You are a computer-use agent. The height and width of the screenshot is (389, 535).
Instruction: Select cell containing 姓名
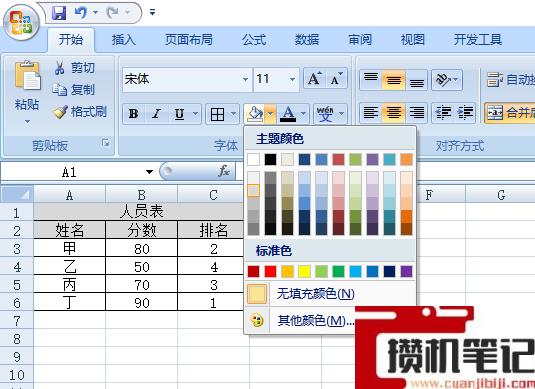(x=70, y=230)
